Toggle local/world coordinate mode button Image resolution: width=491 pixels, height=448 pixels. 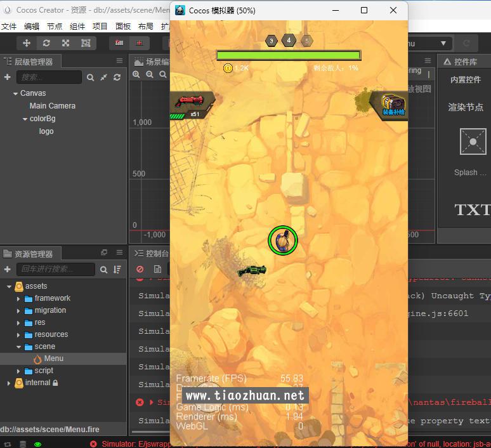click(140, 43)
